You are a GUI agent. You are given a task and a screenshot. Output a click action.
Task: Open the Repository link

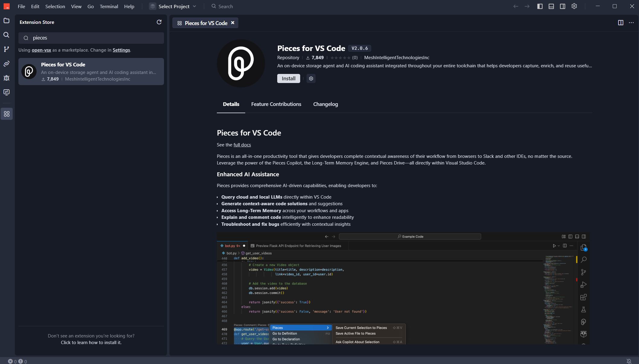click(x=288, y=58)
